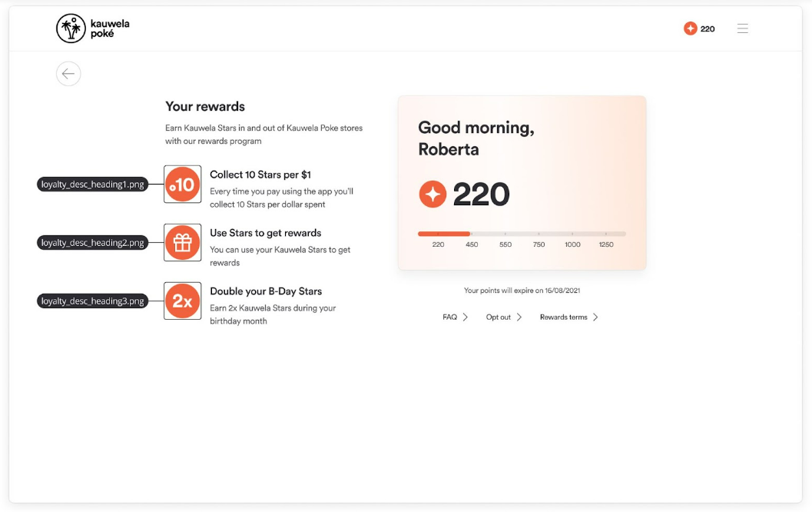812x512 pixels.
Task: Click the orange 10 stars icon
Action: click(x=182, y=184)
